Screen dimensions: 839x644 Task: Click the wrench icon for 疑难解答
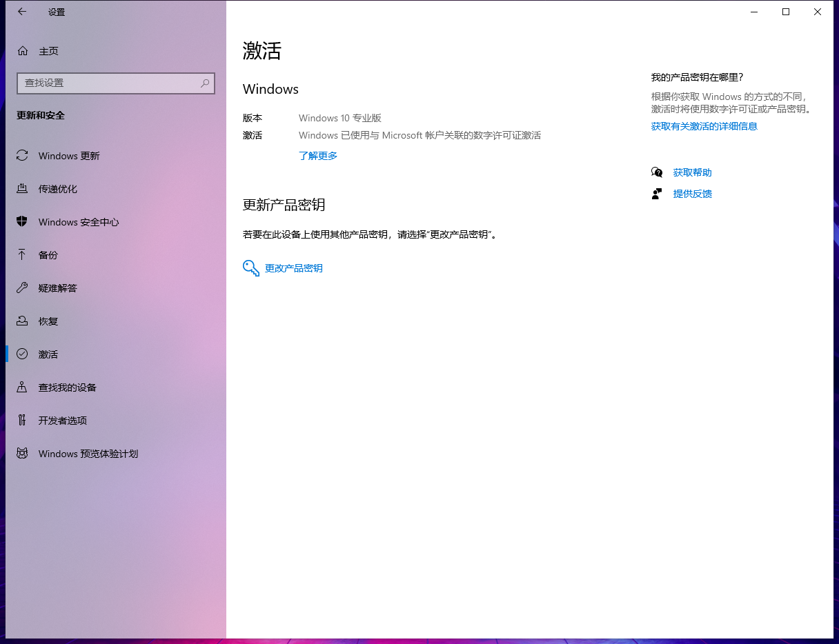click(22, 288)
